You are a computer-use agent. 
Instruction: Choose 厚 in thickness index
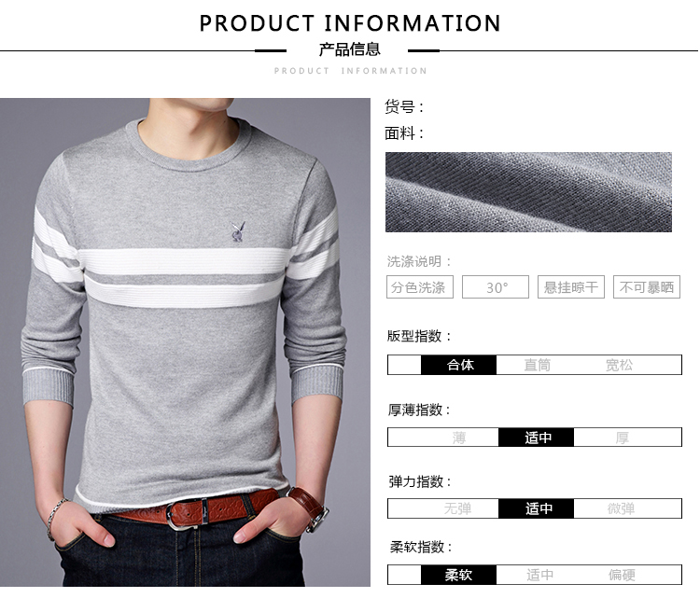tap(622, 438)
